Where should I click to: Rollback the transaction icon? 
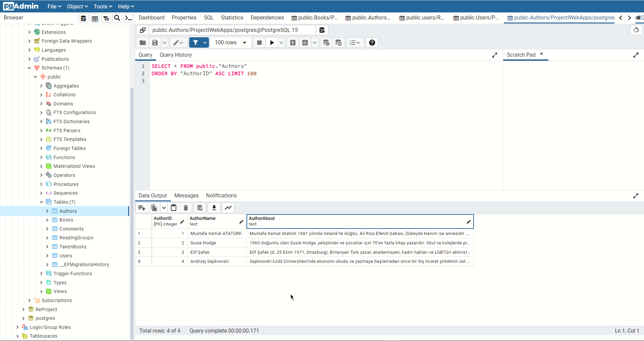[x=338, y=43]
